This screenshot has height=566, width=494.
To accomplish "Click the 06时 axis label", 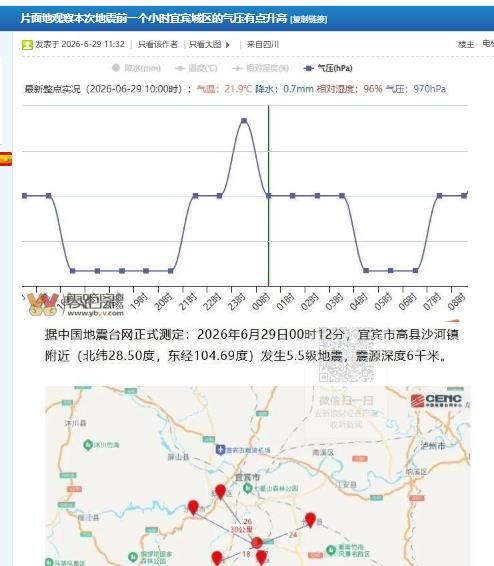I will pos(408,302).
